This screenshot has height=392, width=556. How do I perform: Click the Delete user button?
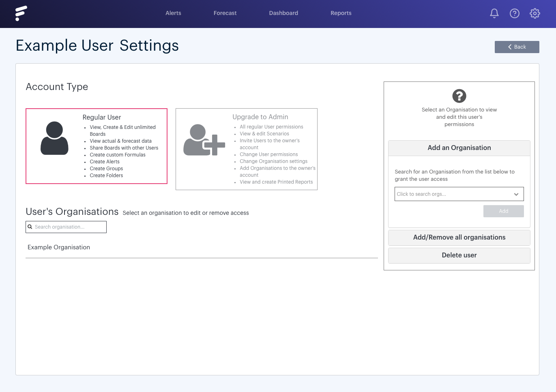(459, 255)
